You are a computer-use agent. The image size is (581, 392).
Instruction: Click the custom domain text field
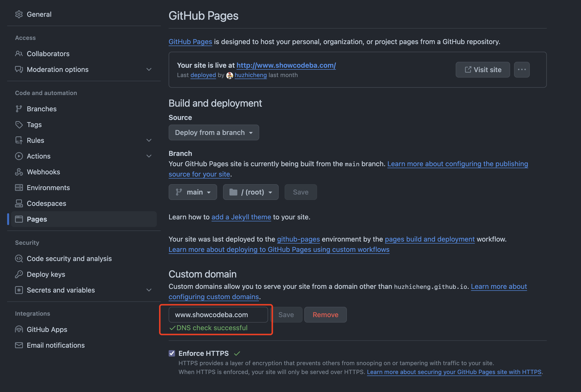(218, 314)
